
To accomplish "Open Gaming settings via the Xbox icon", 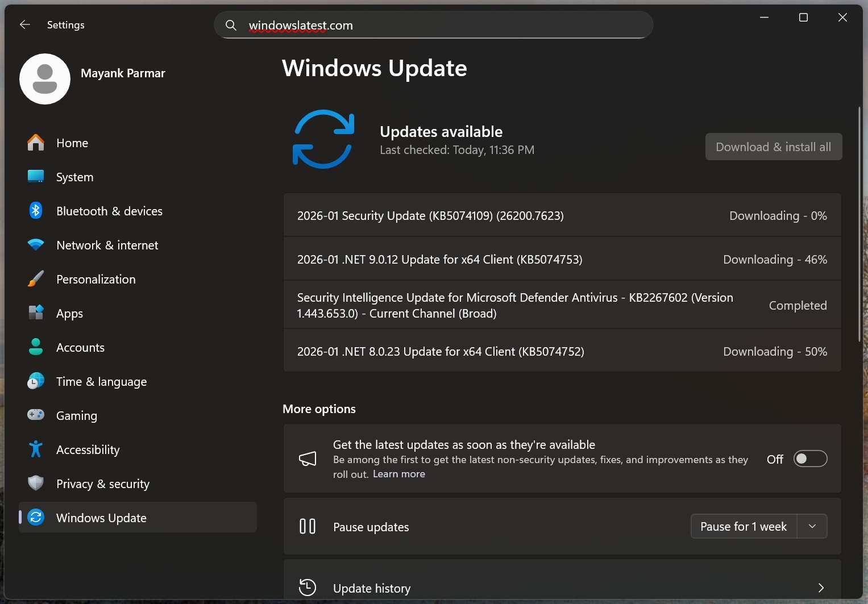I will click(35, 415).
